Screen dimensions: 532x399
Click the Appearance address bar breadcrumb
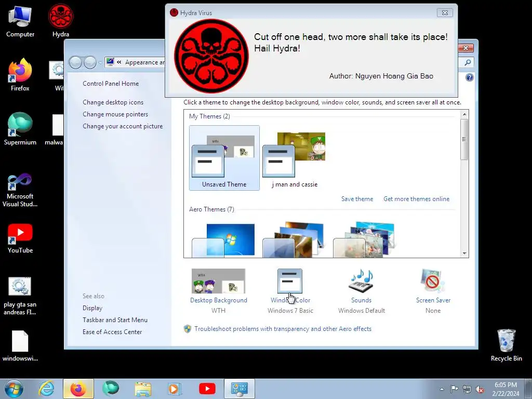(x=145, y=62)
